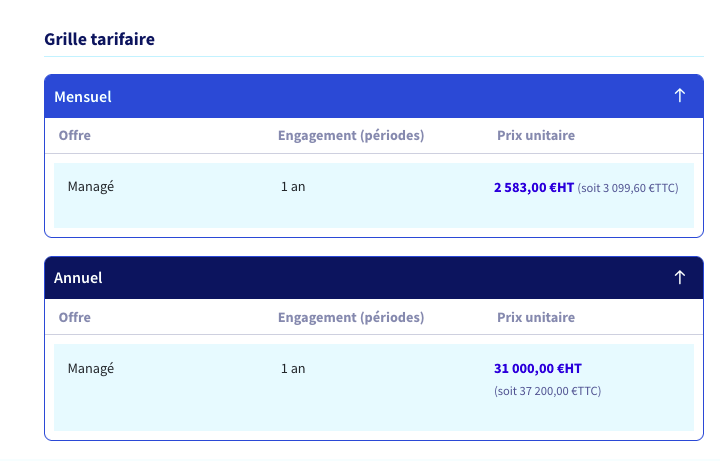Image resolution: width=720 pixels, height=461 pixels.
Task: Click the 2 583,00 €HT price
Action: click(534, 187)
